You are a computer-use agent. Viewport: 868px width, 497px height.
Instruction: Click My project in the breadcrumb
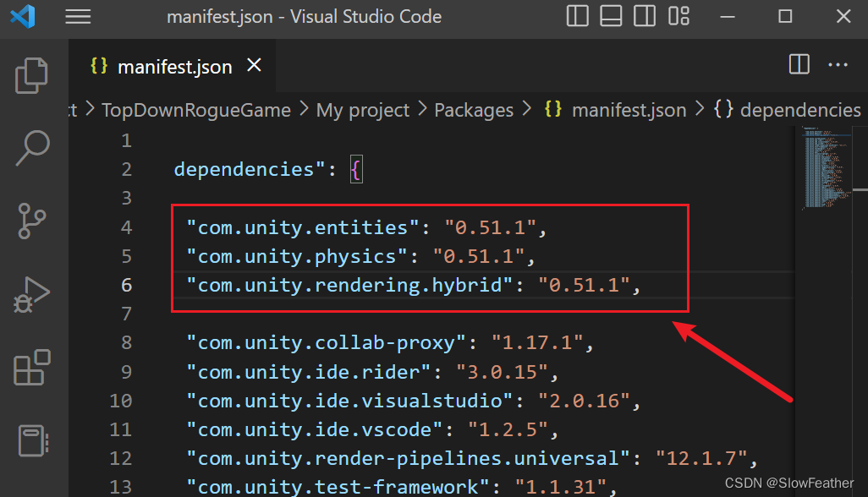point(363,110)
